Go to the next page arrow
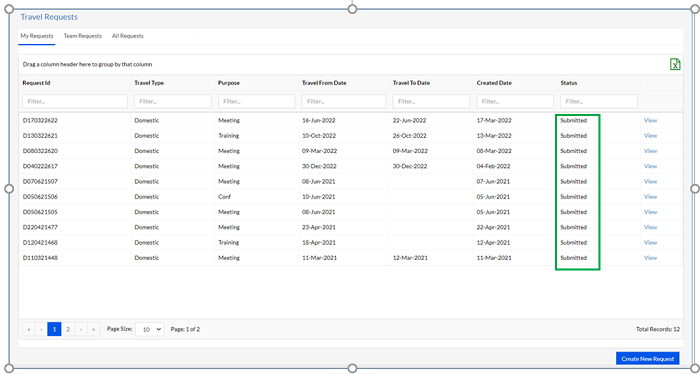The image size is (700, 374). click(81, 329)
